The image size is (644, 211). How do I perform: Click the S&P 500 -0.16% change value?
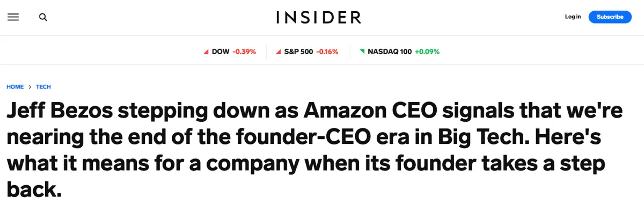327,52
